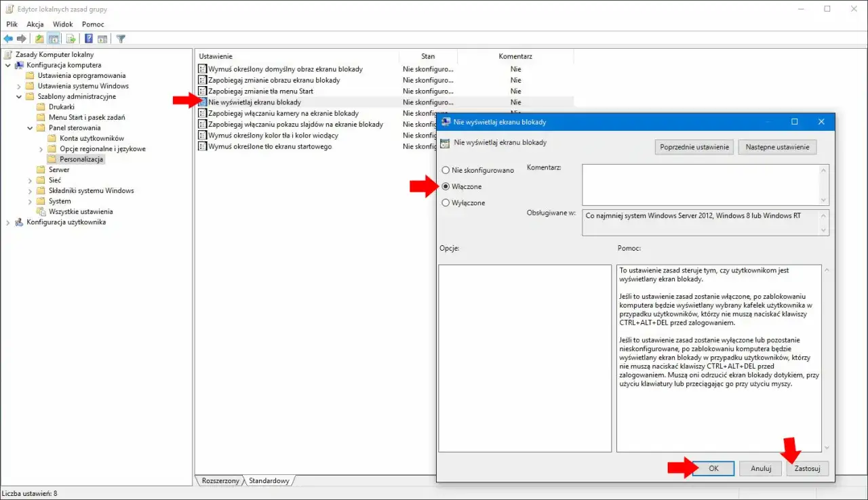Click the Pomoc text scrollbar down arrow
This screenshot has width=868, height=500.
click(825, 447)
